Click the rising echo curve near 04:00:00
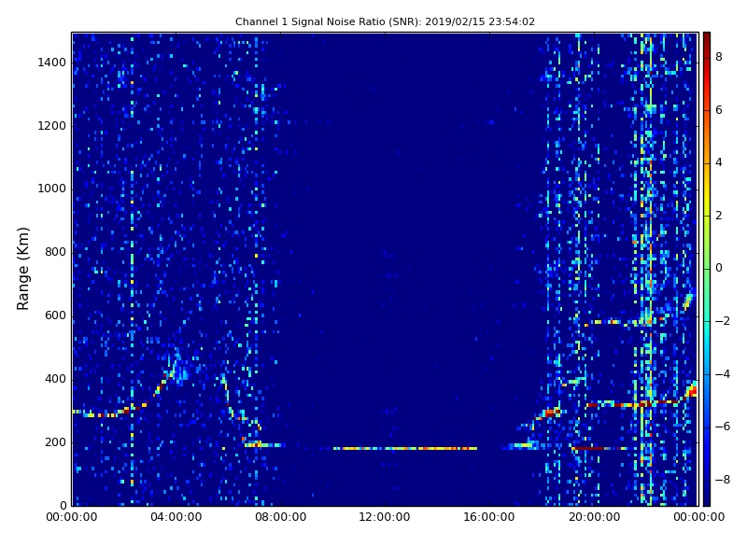This screenshot has width=747, height=560. [162, 384]
